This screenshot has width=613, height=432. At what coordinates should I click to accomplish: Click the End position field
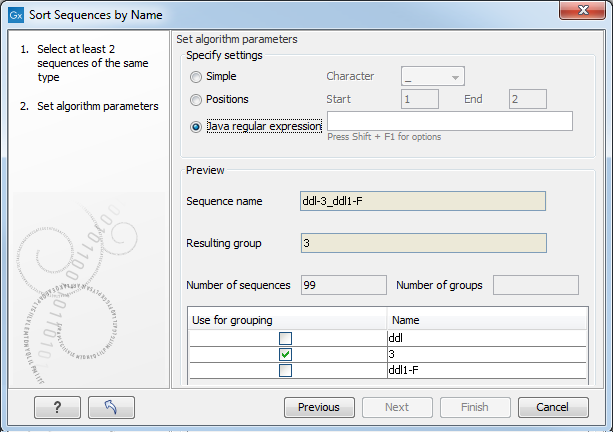526,99
